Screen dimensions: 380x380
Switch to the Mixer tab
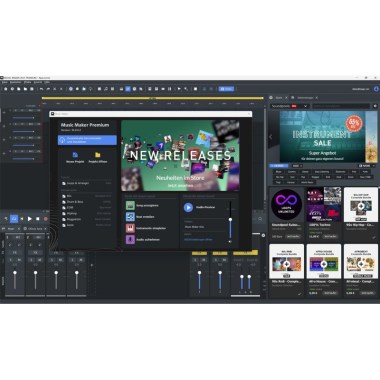(x=10, y=229)
